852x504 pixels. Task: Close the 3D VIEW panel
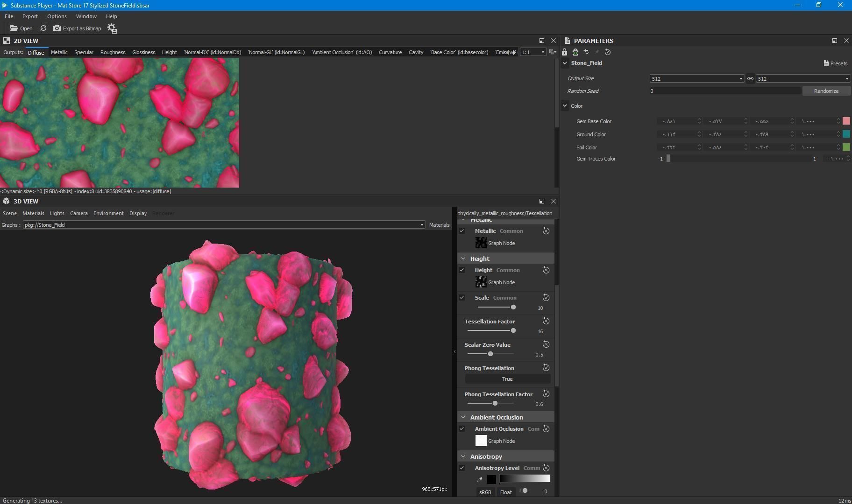tap(554, 201)
